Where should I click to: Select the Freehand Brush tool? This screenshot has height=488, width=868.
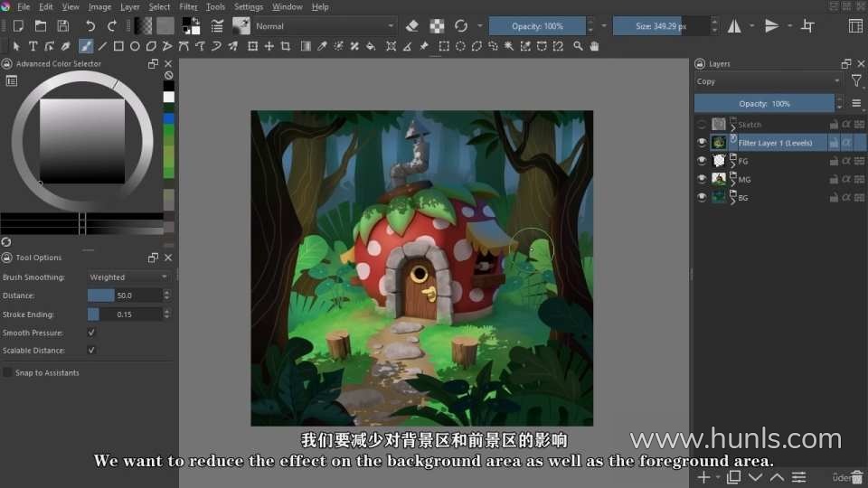coord(86,46)
